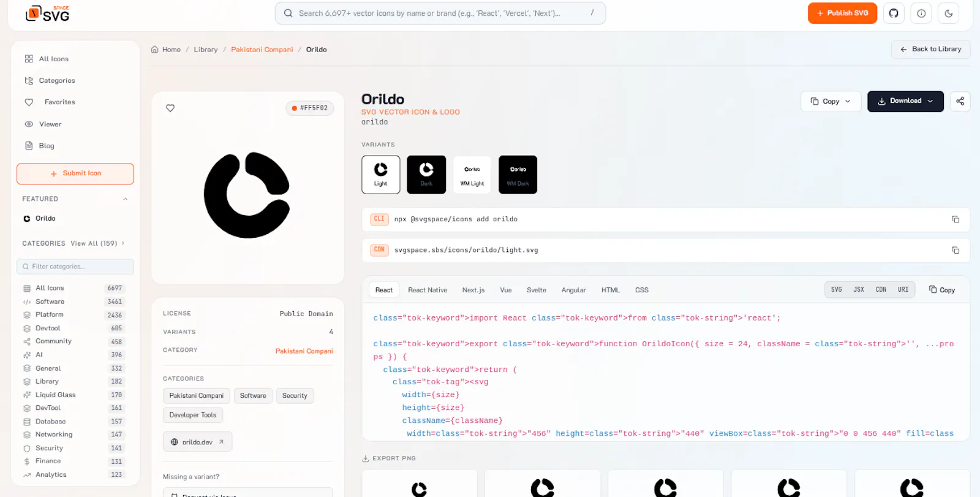
Task: Copy the CDN URL
Action: [x=956, y=250]
